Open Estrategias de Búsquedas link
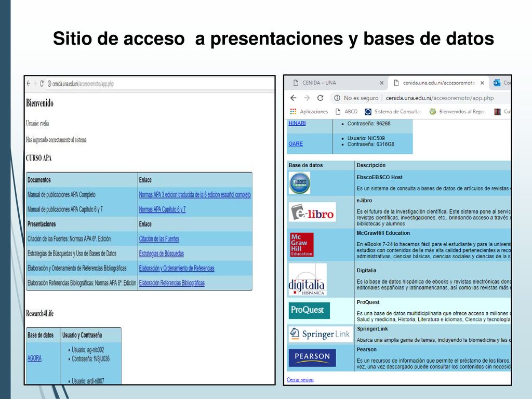Viewport: 532px width, 399px height. pyautogui.click(x=161, y=254)
